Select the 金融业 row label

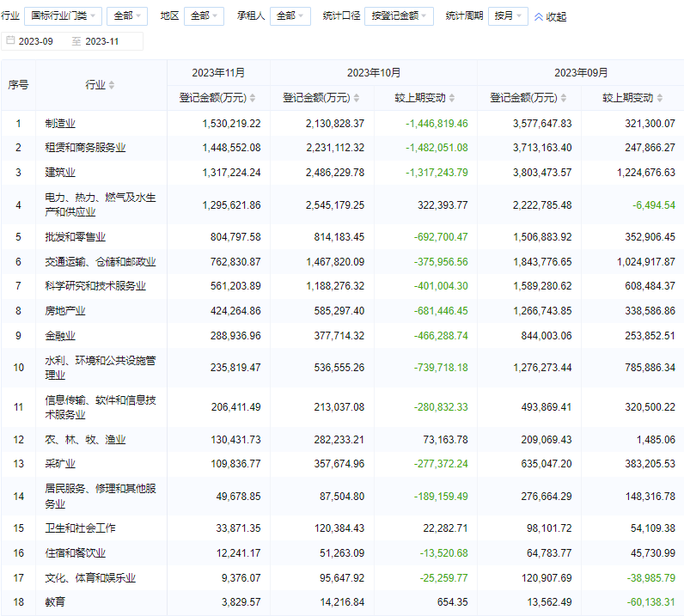(60, 335)
